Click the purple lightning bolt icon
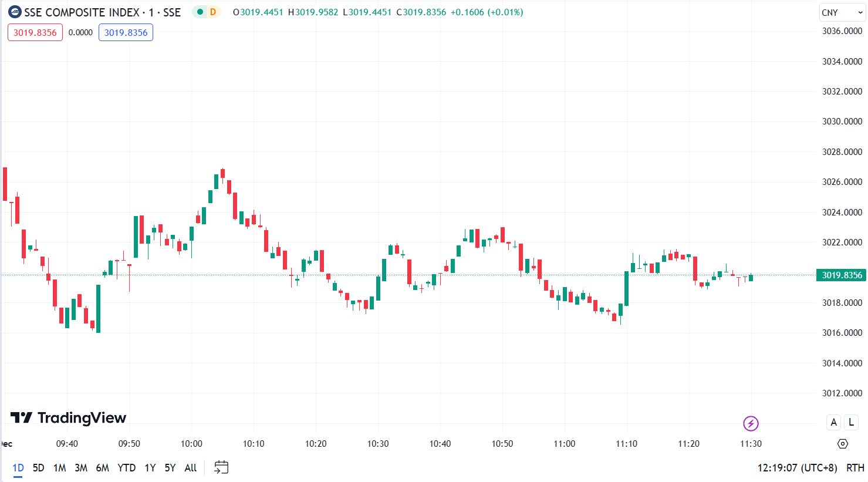868x482 pixels. [751, 423]
